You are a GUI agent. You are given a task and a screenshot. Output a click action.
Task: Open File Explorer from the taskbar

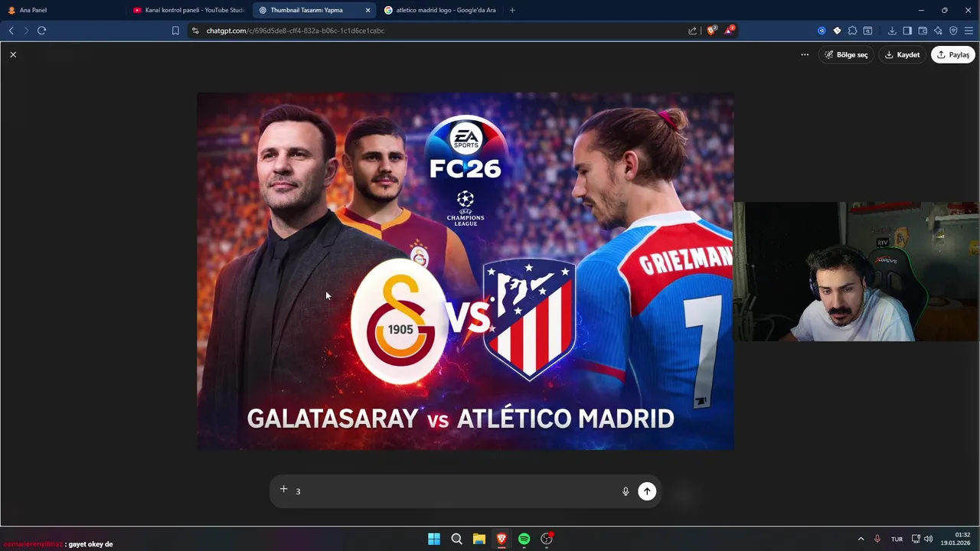tap(479, 539)
